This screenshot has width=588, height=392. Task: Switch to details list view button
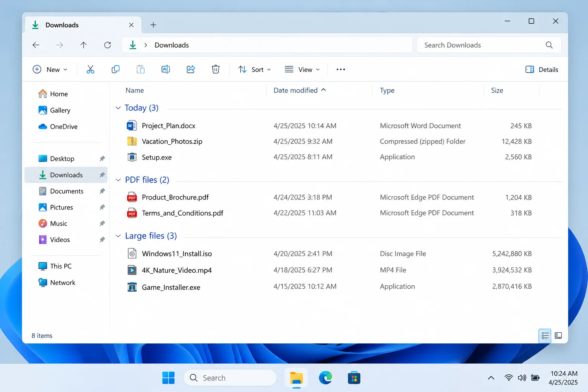[x=545, y=336]
